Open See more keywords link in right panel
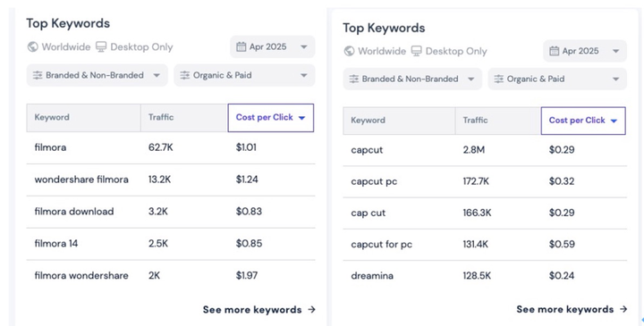Image resolution: width=644 pixels, height=326 pixels. tap(572, 309)
